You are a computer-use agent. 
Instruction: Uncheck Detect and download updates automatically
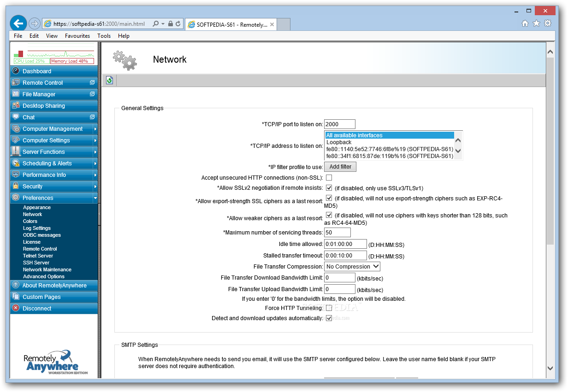329,318
